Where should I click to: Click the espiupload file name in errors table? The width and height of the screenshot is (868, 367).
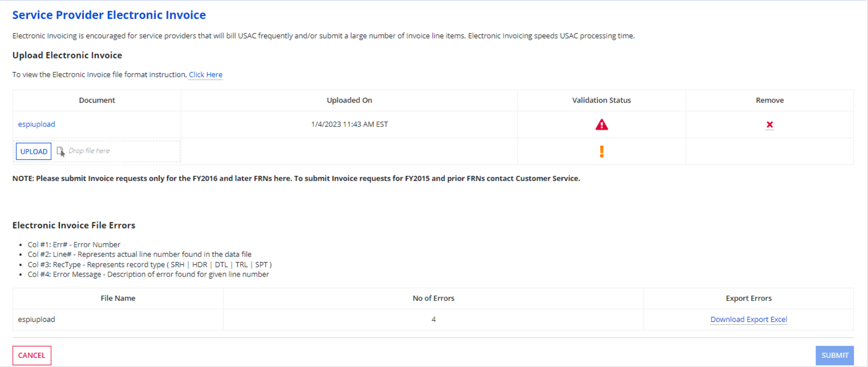click(x=37, y=320)
